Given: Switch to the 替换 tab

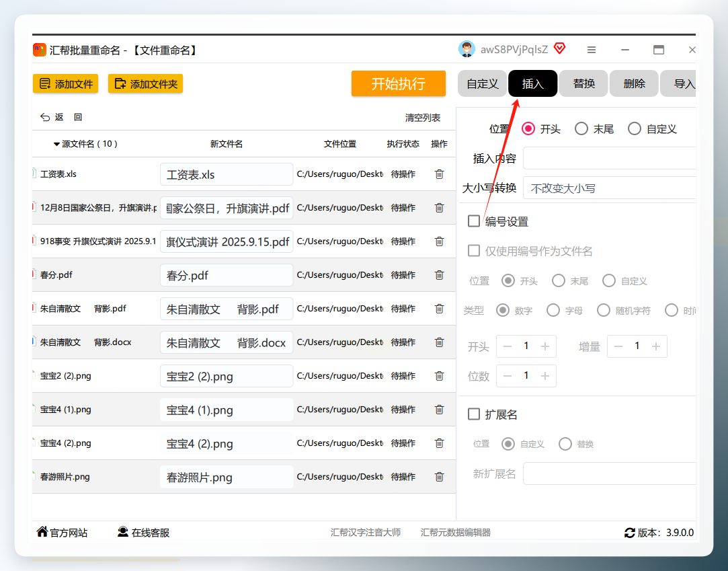Looking at the screenshot, I should tap(583, 83).
